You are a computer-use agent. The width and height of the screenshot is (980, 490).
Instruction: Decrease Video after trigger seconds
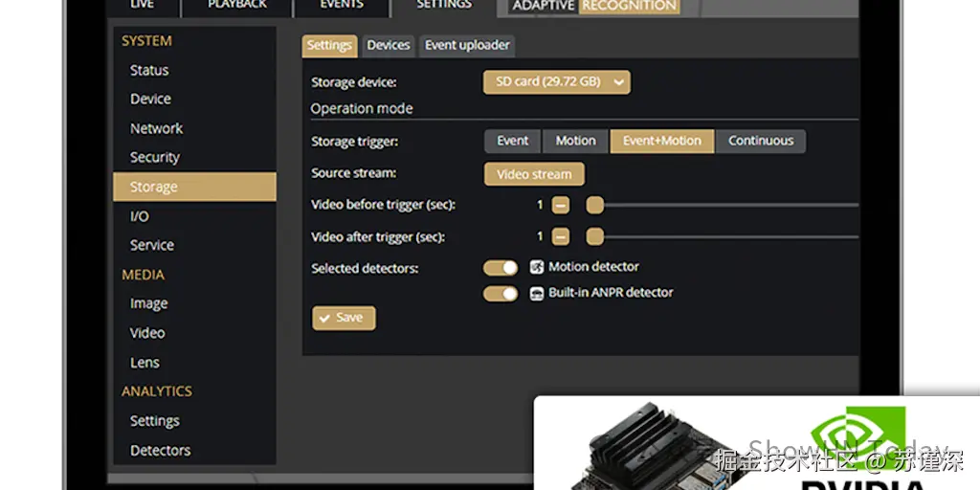pyautogui.click(x=561, y=237)
